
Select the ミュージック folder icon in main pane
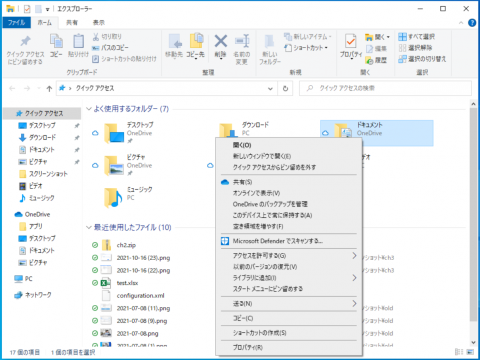[x=113, y=198]
